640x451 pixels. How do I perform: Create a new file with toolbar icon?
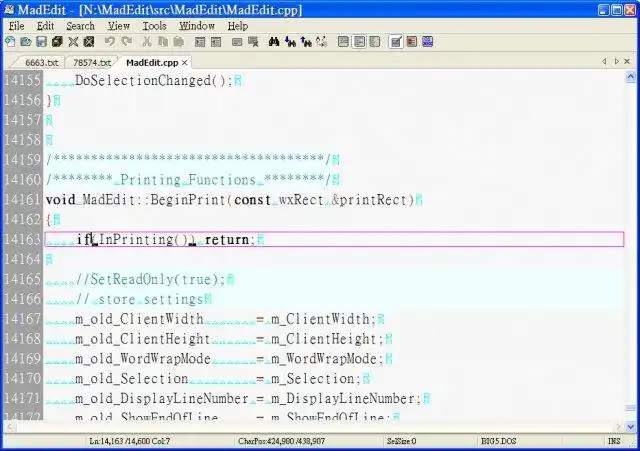pos(10,42)
